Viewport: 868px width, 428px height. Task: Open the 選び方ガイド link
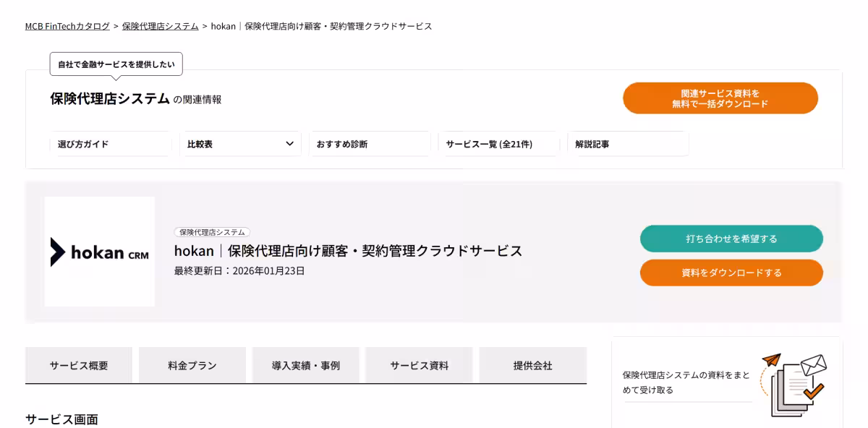point(111,144)
